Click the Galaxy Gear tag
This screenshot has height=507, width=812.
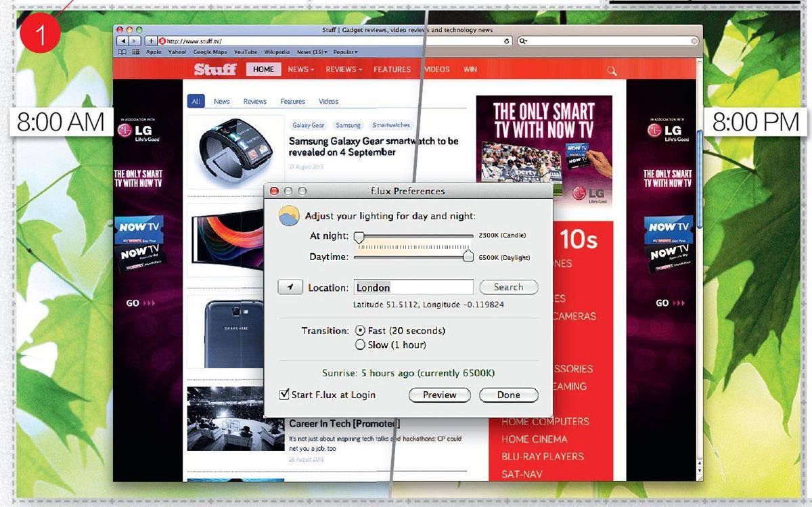tap(309, 125)
